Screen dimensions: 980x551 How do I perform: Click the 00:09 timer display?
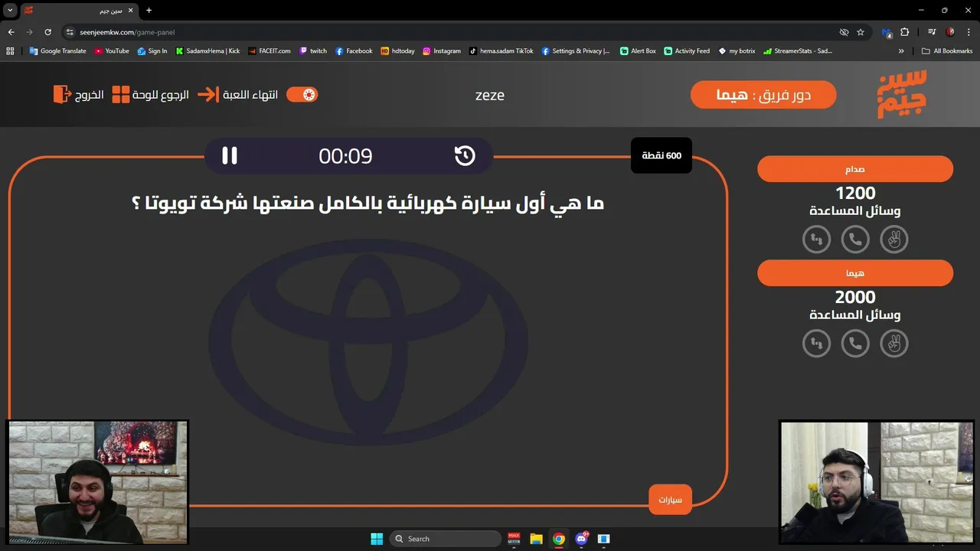point(345,156)
